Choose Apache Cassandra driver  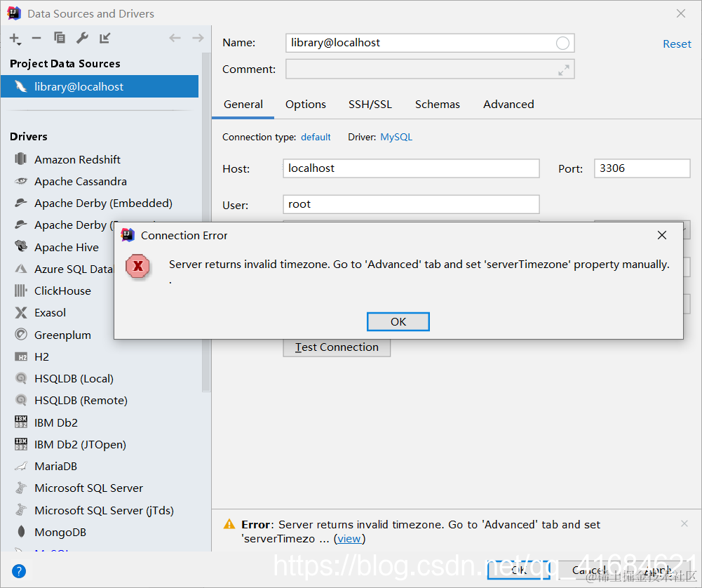(x=81, y=181)
